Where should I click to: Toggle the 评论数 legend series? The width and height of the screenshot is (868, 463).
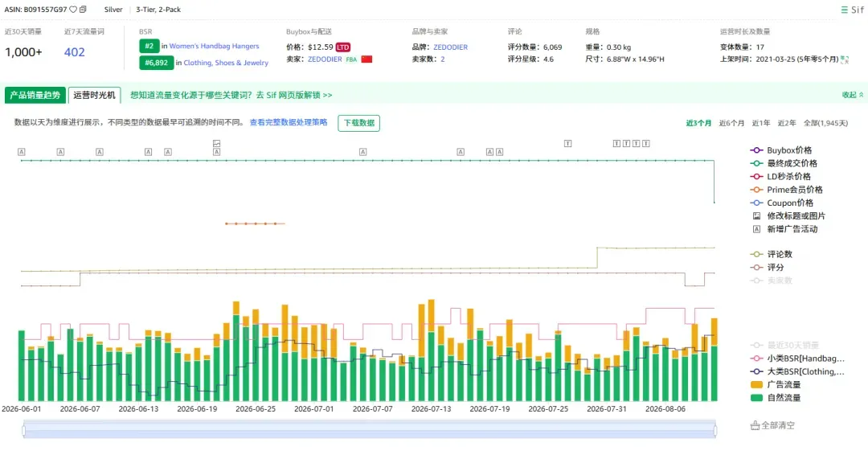771,254
